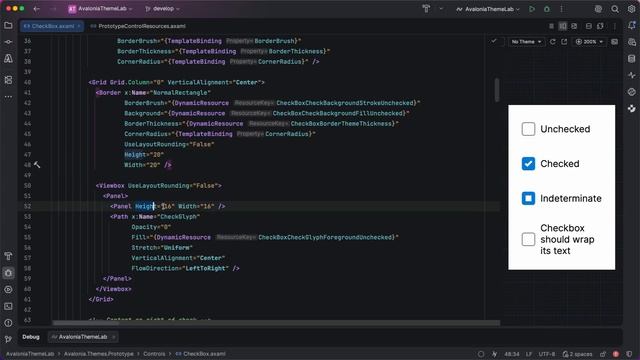Click the editor vertical scrollbar thumb
The height and width of the screenshot is (360, 640).
497,90
